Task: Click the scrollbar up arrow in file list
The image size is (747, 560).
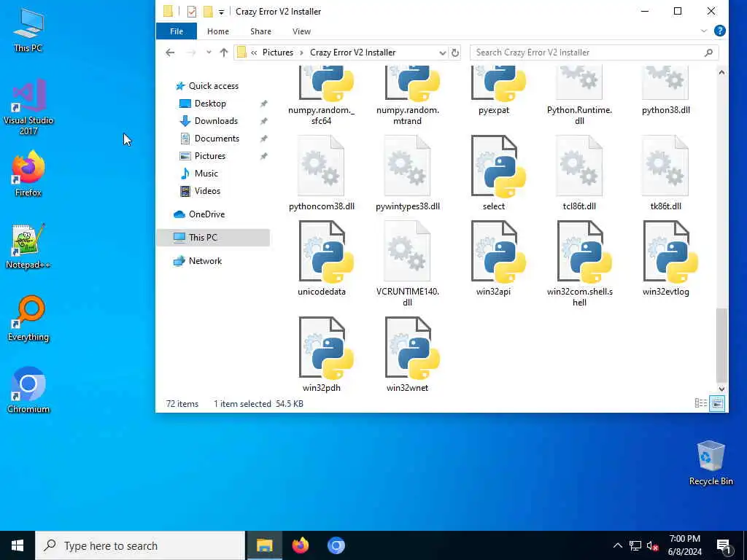Action: [721, 72]
